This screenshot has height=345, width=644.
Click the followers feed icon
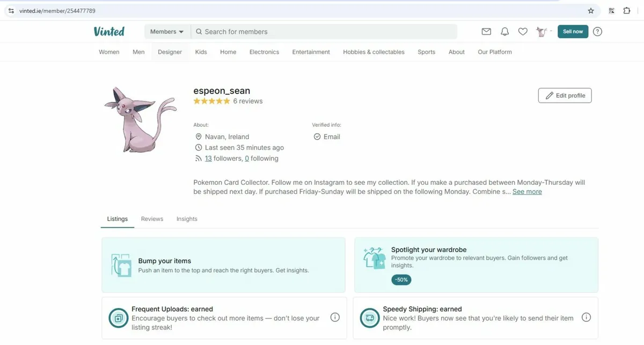pyautogui.click(x=199, y=159)
